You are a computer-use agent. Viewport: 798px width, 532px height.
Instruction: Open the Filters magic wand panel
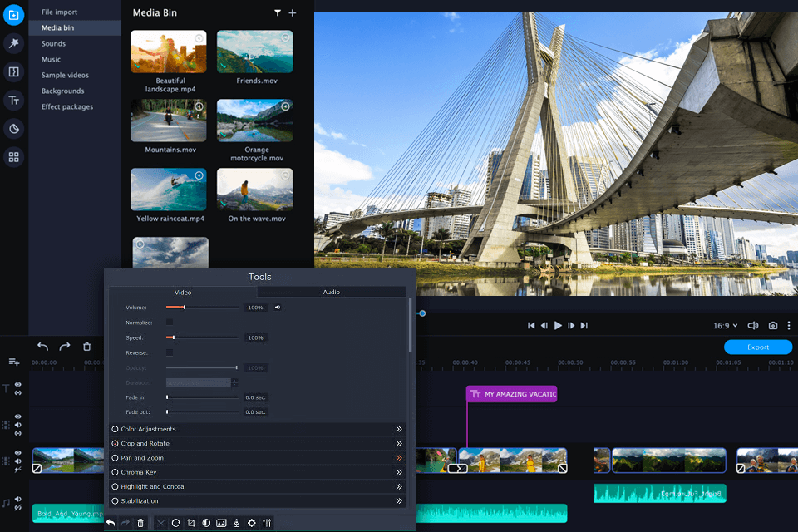pyautogui.click(x=13, y=44)
